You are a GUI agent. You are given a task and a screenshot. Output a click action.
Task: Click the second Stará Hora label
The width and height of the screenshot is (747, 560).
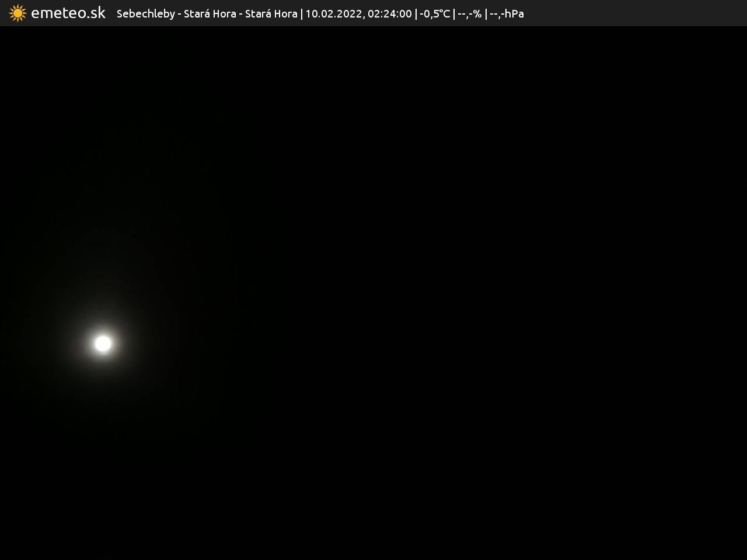tap(271, 13)
